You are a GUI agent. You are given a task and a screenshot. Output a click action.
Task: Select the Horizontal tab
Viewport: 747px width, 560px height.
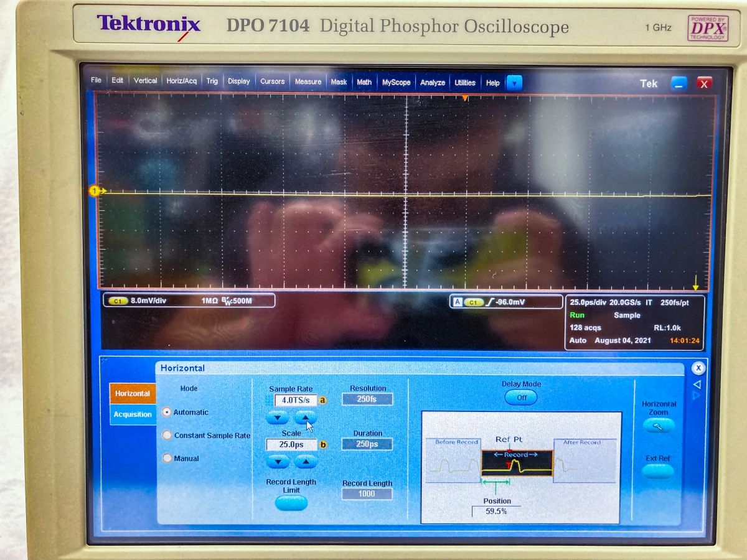[x=132, y=393]
